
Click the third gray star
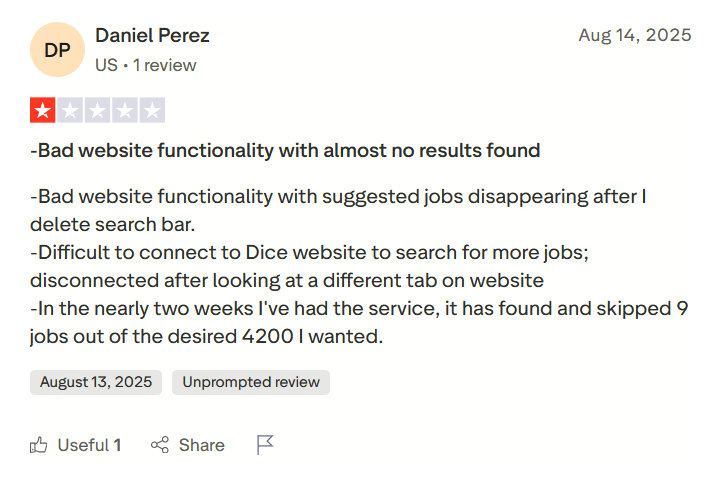(x=97, y=110)
